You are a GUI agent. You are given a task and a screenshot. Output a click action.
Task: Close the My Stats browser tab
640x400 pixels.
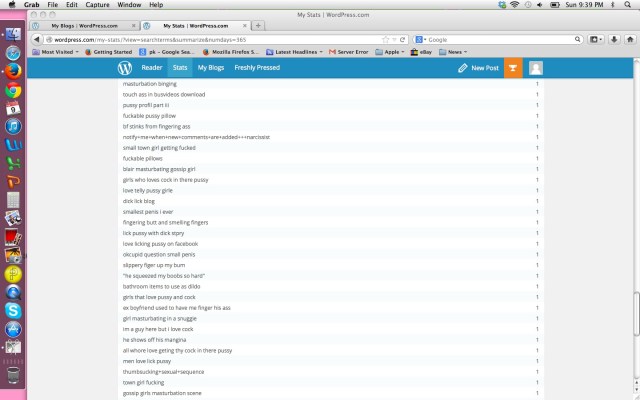tap(244, 25)
